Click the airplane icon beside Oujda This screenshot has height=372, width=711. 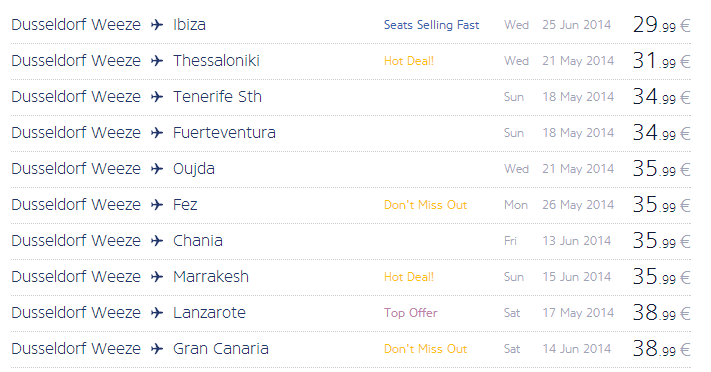(x=157, y=169)
